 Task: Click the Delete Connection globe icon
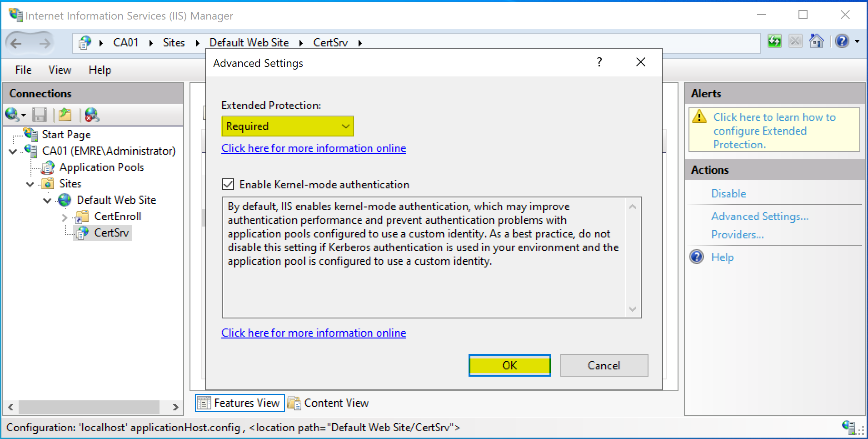(92, 115)
